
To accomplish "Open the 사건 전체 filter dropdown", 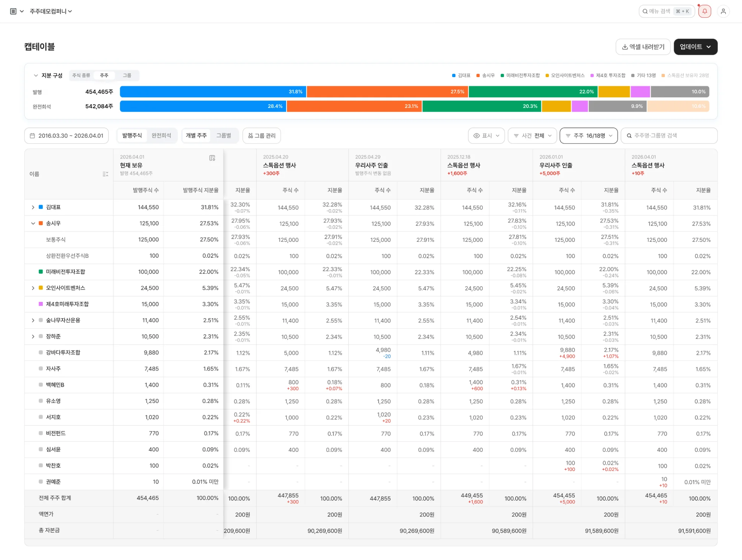I will 532,136.
